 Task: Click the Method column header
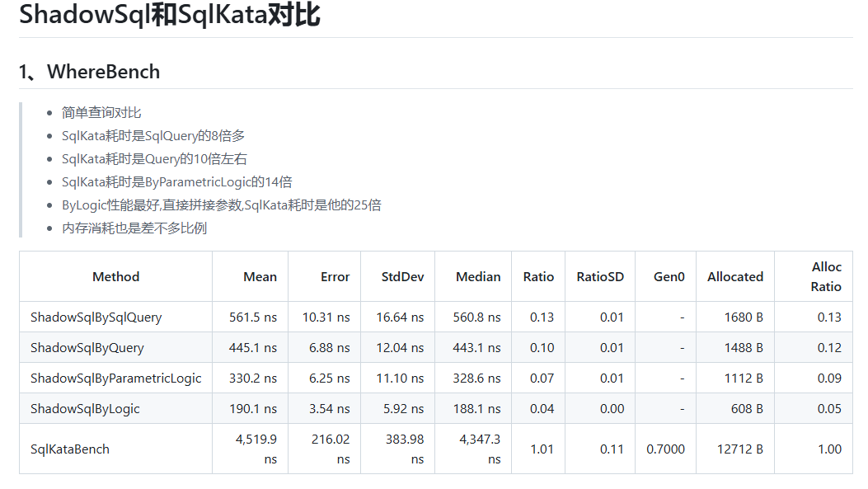pos(115,277)
